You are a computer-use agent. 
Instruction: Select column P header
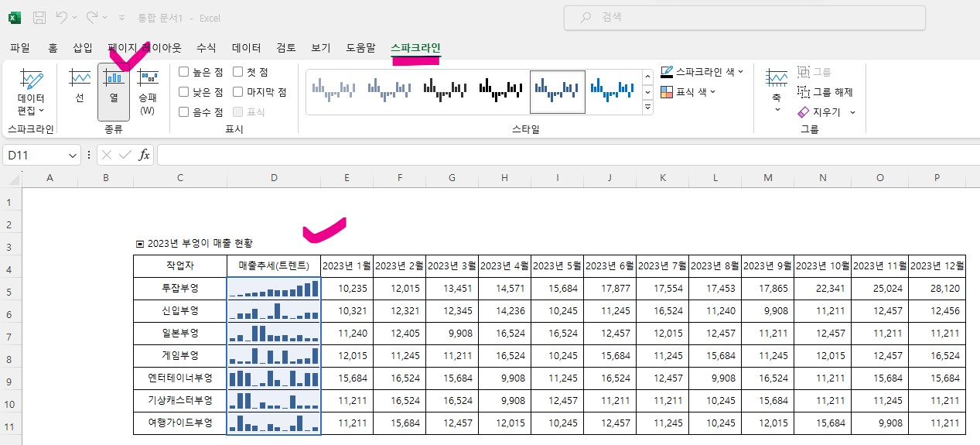click(x=937, y=178)
